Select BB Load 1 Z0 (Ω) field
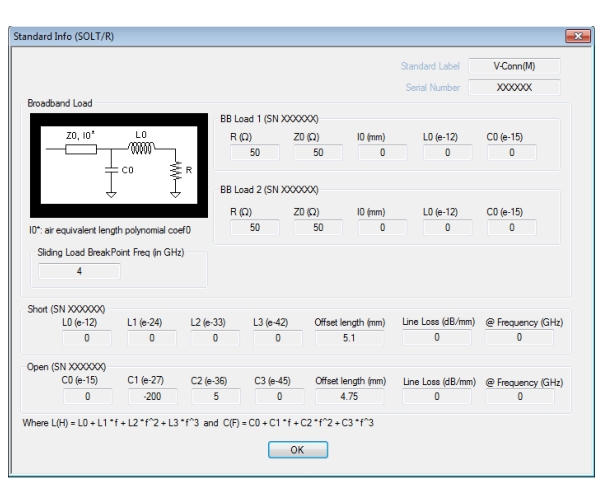The width and height of the screenshot is (605, 483). [x=318, y=152]
